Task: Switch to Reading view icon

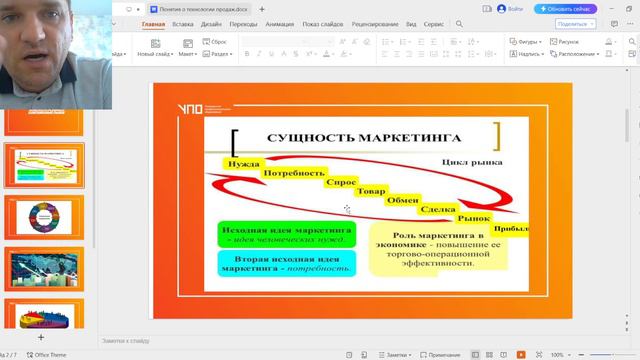Action: [x=504, y=355]
